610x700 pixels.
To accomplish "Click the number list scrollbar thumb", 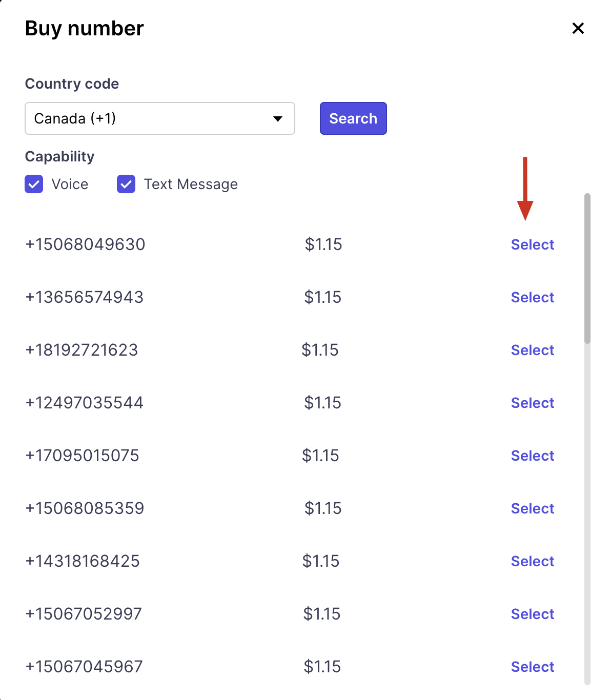I will coord(587,268).
